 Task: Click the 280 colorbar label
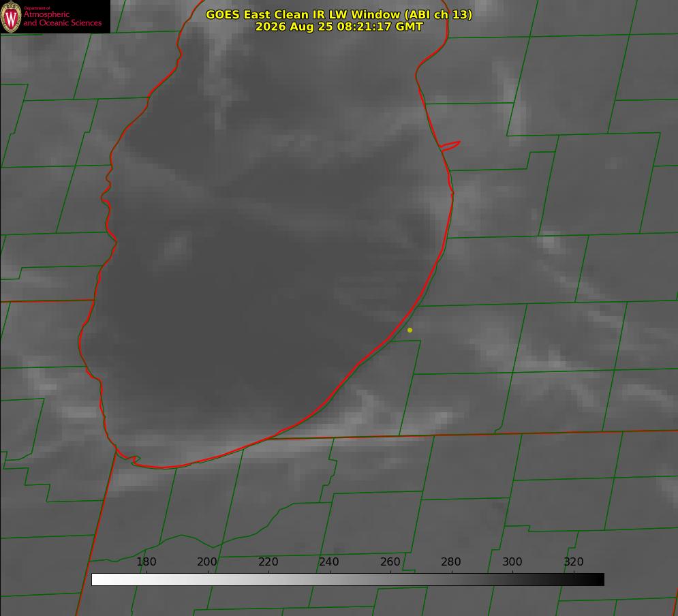coord(451,561)
